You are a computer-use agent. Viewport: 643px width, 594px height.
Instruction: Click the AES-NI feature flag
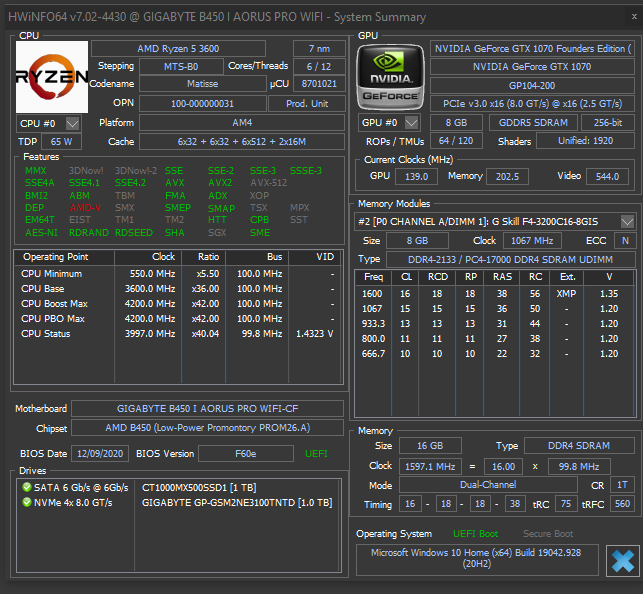tap(41, 233)
